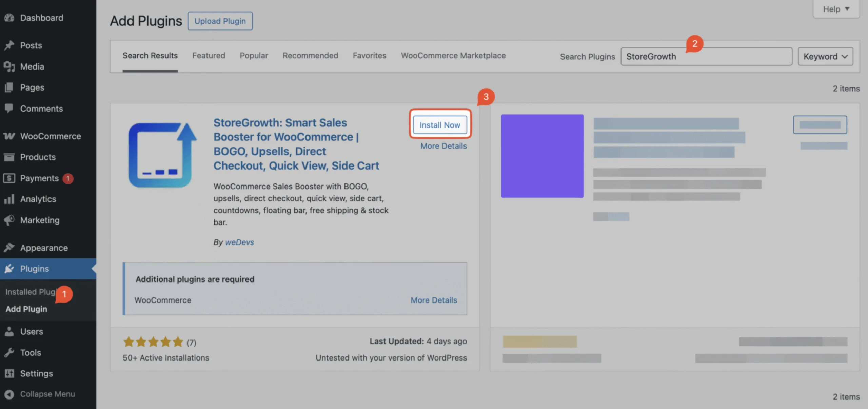Open More Details below Install Now
Screen dimensions: 868x409
(x=443, y=146)
